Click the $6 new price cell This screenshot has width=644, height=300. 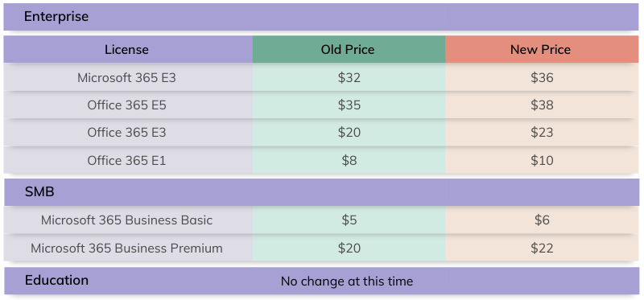(x=542, y=220)
